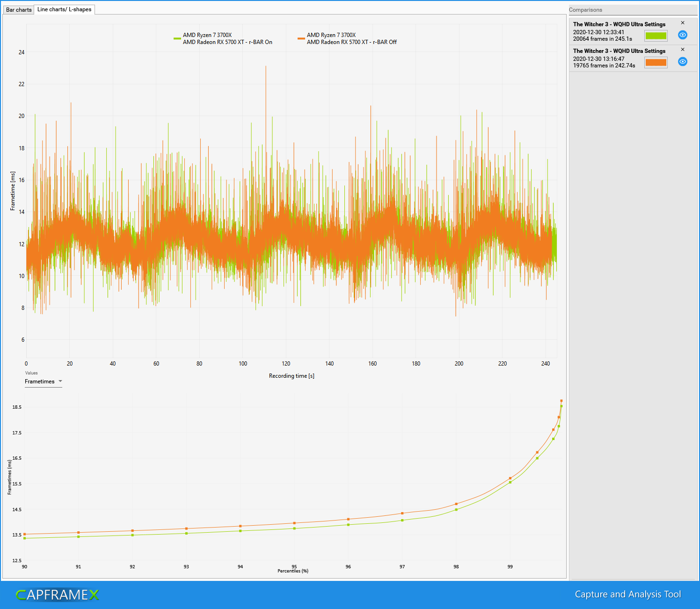Viewport: 700px width, 609px height.
Task: Click the eye icon on the orange comparison record
Action: [x=682, y=62]
